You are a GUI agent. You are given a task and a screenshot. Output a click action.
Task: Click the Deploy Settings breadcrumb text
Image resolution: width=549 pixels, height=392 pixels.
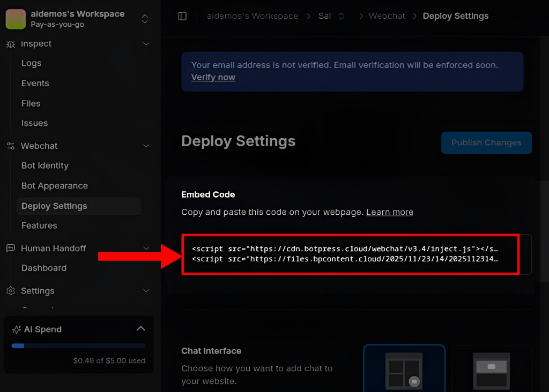point(456,16)
